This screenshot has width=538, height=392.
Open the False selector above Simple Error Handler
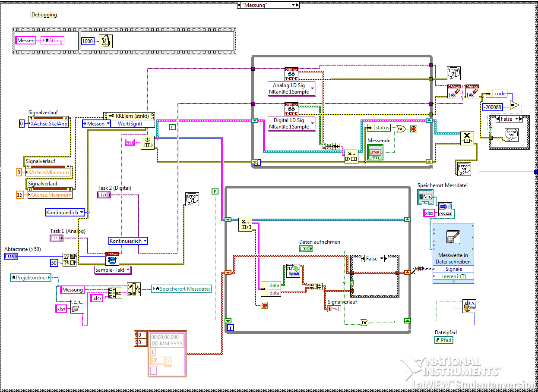tap(509, 119)
